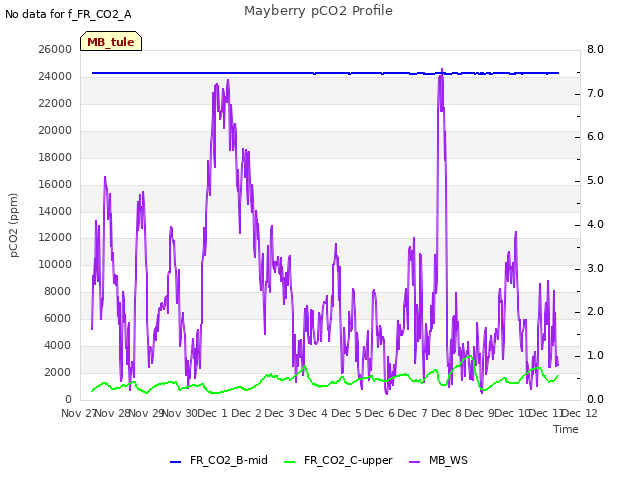This screenshot has width=640, height=480.
Task: Click the 4.0 right-axis tick label
Action: point(595,224)
